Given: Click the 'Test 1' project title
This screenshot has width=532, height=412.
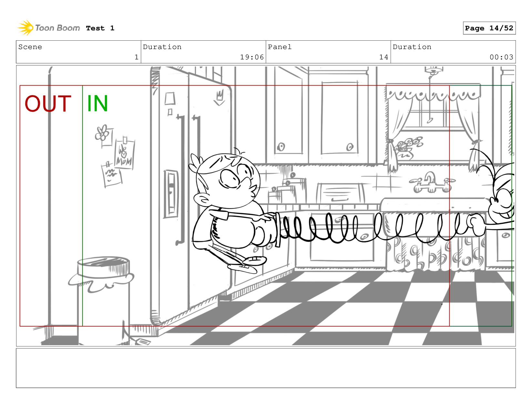Looking at the screenshot, I should [x=100, y=28].
